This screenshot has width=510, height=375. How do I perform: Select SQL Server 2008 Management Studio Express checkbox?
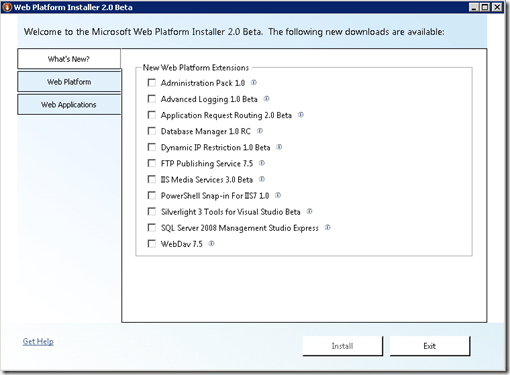click(x=152, y=228)
